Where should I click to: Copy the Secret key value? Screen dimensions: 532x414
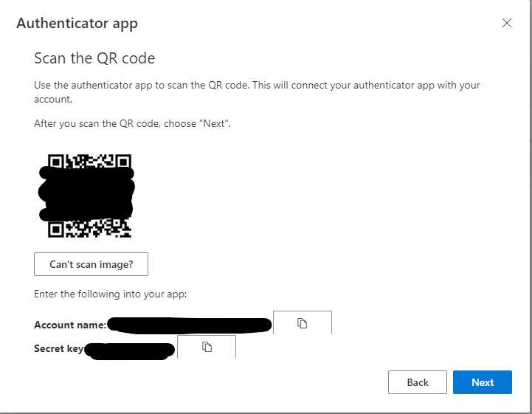(x=207, y=347)
